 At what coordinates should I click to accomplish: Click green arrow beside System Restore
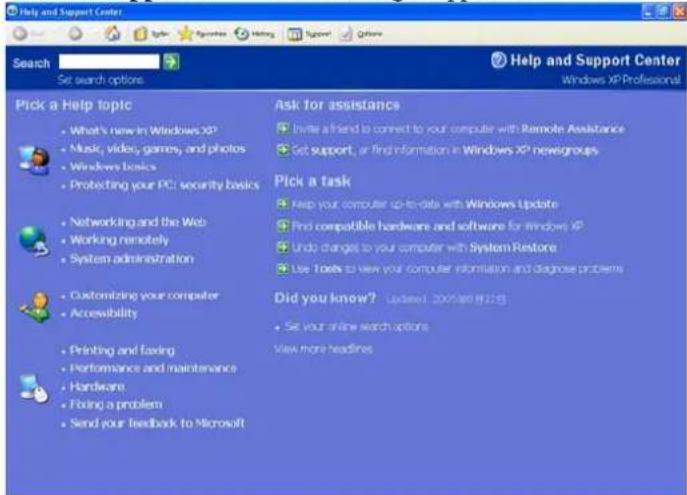click(283, 247)
